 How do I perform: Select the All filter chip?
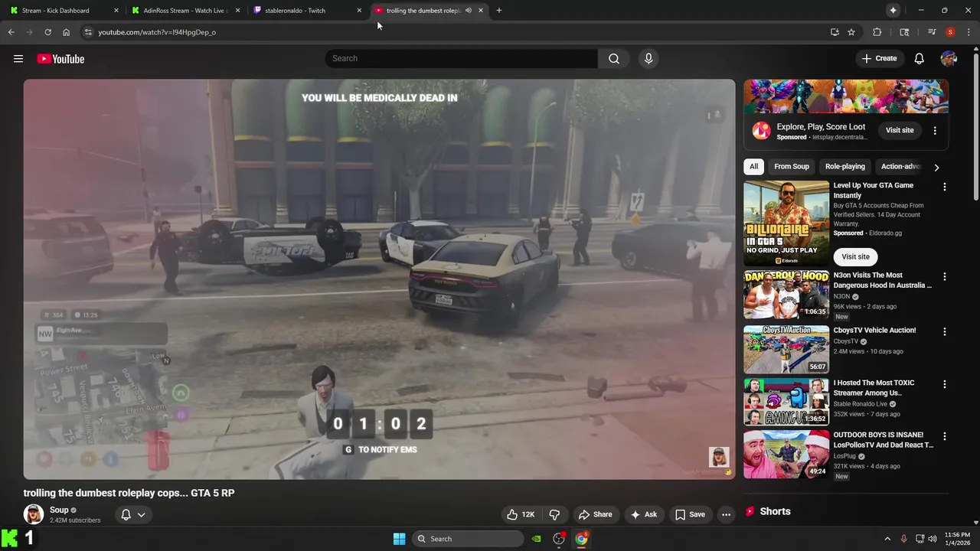pos(753,167)
